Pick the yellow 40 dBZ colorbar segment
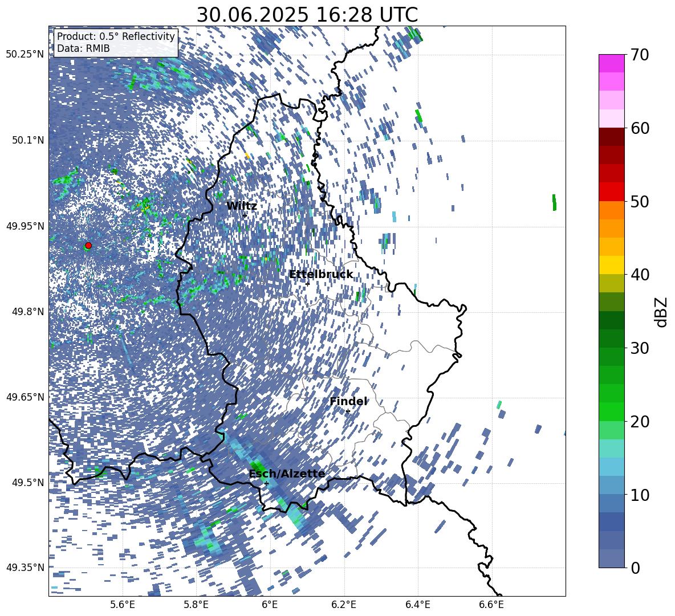Image resolution: width=675 pixels, height=616 pixels. pos(611,265)
